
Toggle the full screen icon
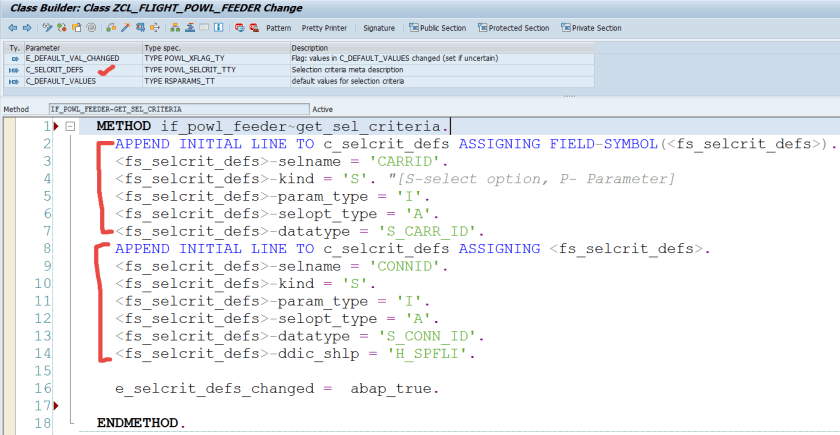204,28
